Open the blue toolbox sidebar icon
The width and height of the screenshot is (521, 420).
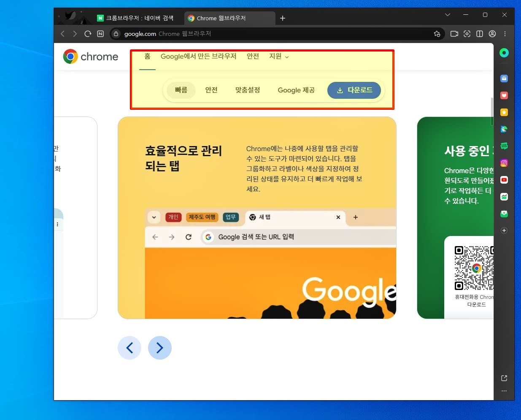[x=504, y=79]
